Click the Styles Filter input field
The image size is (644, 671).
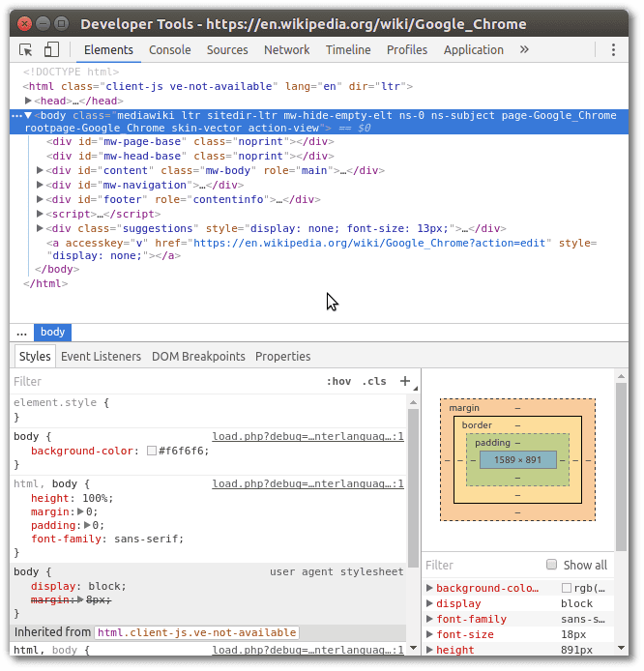pos(167,381)
